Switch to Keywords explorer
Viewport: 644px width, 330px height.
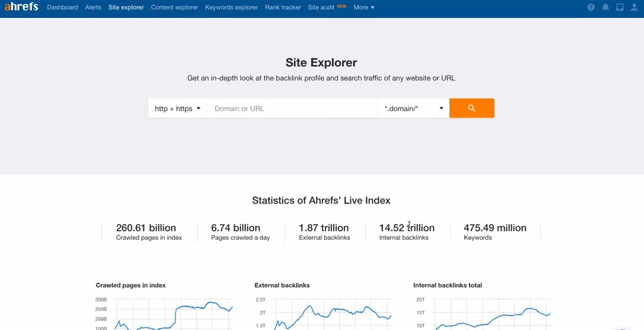(x=232, y=7)
